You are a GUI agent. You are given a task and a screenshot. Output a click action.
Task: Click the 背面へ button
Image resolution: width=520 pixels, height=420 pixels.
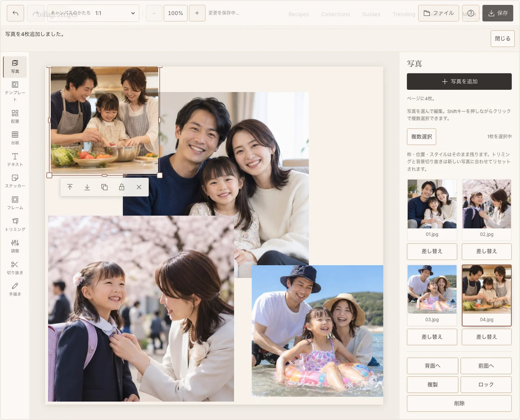click(x=433, y=366)
